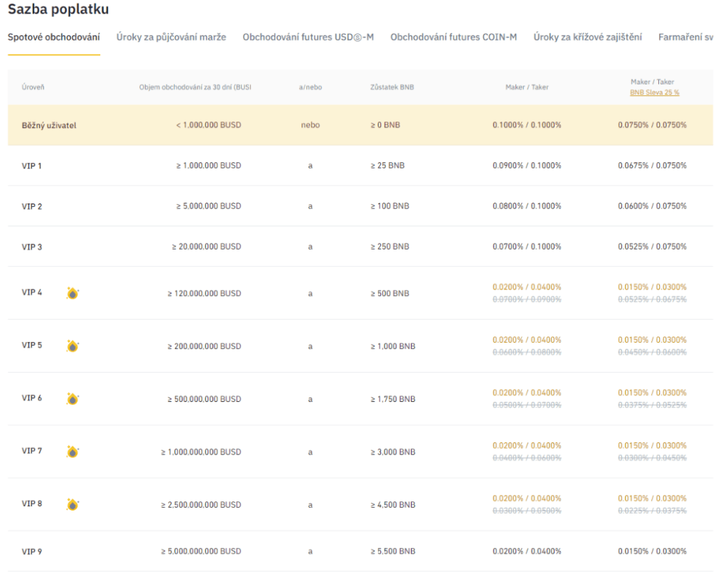Click the VIP 3 level label

tap(31, 247)
